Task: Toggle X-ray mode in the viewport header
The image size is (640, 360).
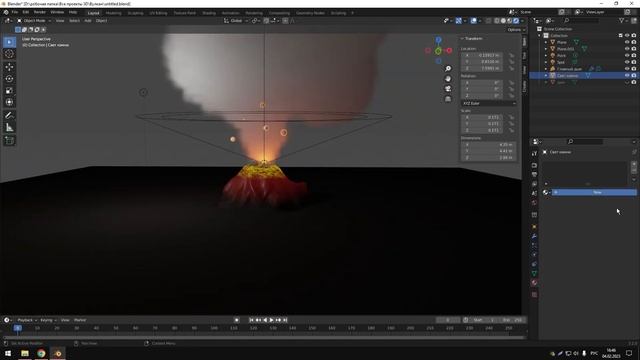Action: [489, 20]
